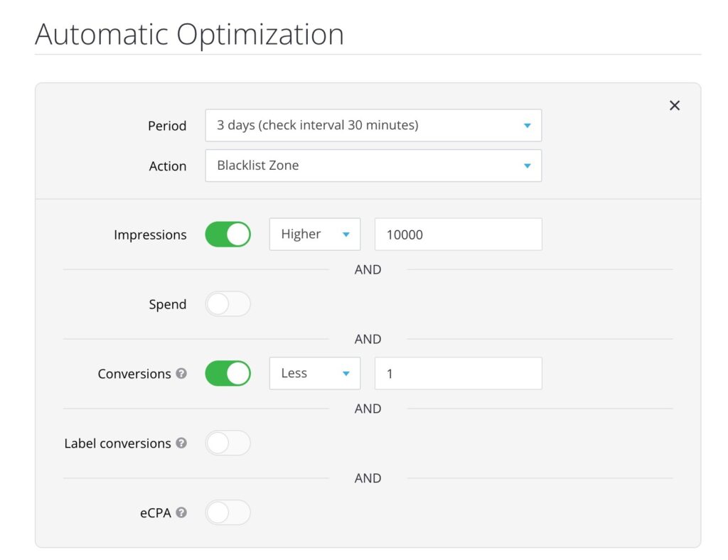
Task: Enable the Label conversions toggle
Action: (228, 443)
